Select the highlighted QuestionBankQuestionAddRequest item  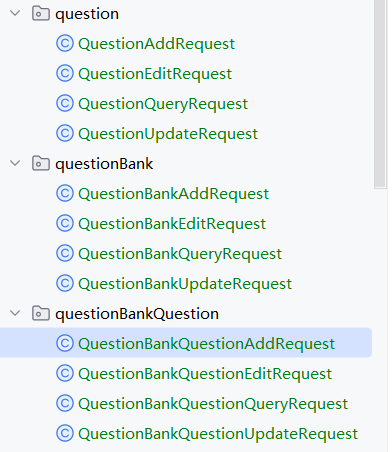[186, 343]
